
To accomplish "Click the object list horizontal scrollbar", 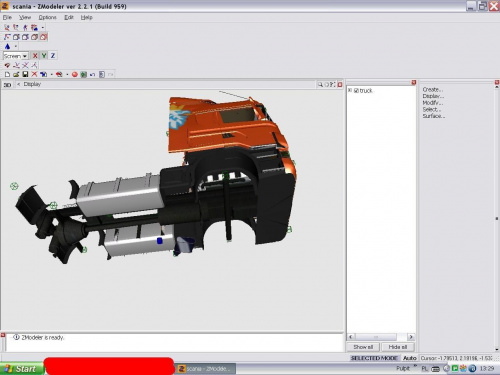I will coord(381,337).
